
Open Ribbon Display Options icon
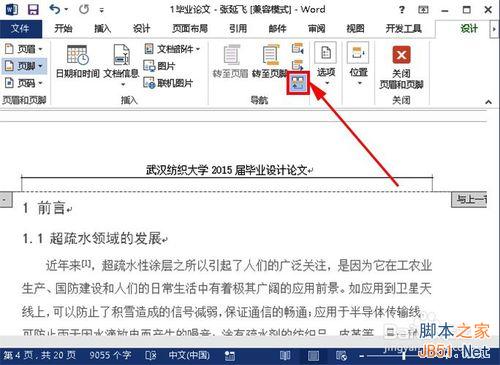(423, 10)
